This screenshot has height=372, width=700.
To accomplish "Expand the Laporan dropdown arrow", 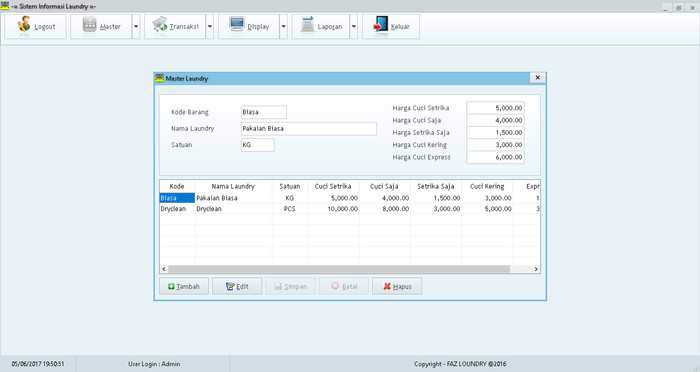I will click(x=354, y=26).
